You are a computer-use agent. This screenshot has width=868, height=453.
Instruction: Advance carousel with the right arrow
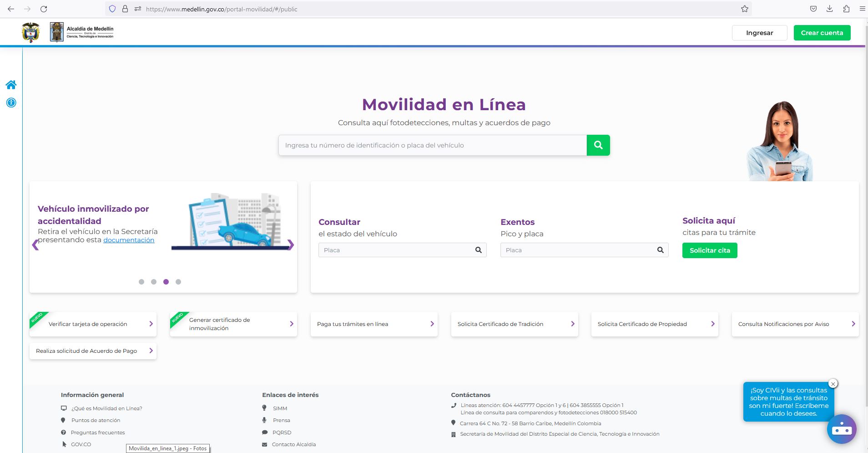[x=291, y=245]
